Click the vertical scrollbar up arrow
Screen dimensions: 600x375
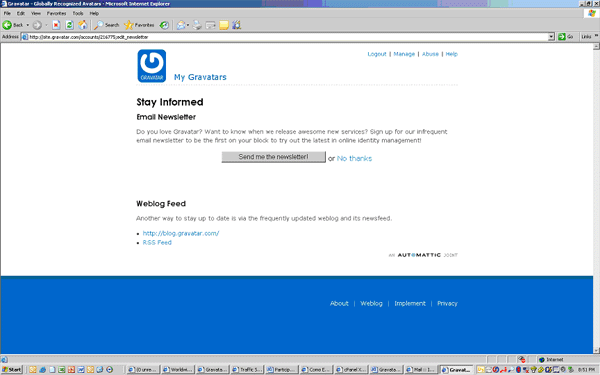click(596, 47)
